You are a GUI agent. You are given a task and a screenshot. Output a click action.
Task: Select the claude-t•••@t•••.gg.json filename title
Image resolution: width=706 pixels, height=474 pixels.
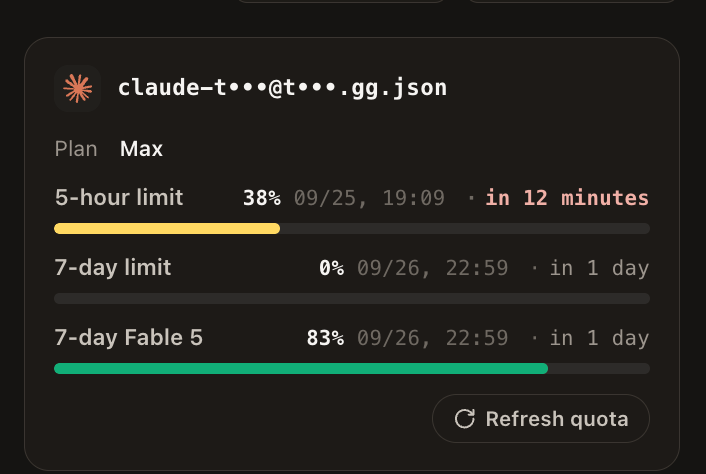pyautogui.click(x=282, y=87)
